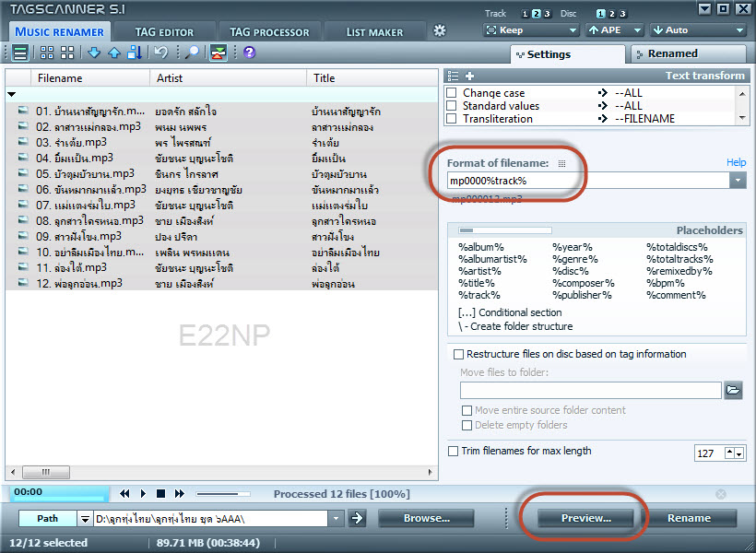This screenshot has height=553, width=756.
Task: Move selected files up with blue up arrow
Action: 114,53
